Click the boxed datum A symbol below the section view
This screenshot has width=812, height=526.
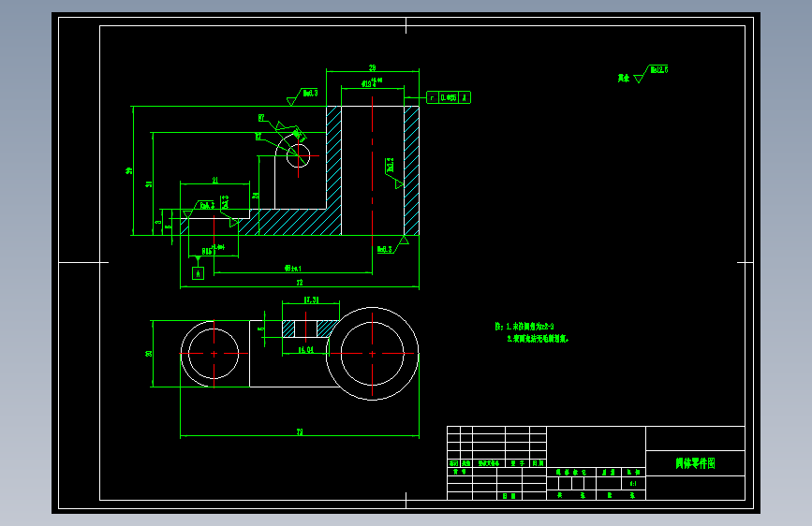198,273
